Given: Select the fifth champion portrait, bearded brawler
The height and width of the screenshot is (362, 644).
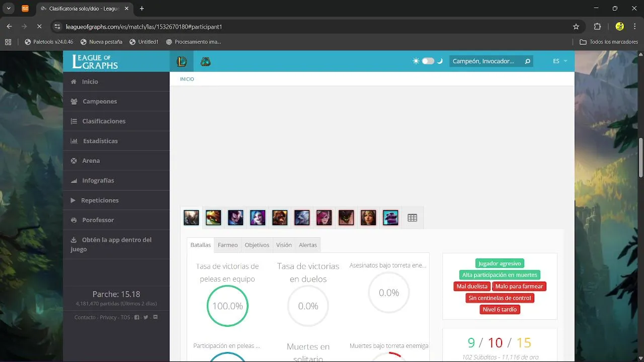Looking at the screenshot, I should click(x=280, y=218).
